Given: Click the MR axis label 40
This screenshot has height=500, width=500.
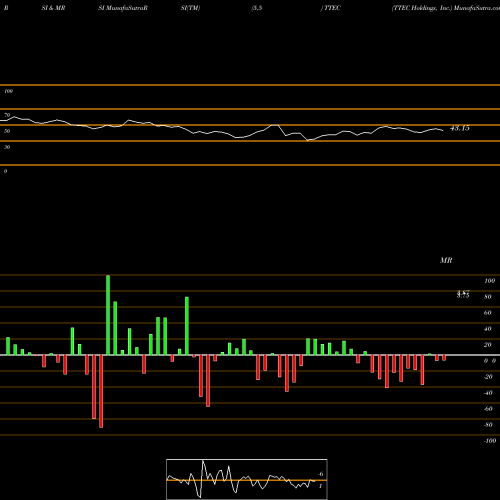Looking at the screenshot, I should pyautogui.click(x=488, y=329).
